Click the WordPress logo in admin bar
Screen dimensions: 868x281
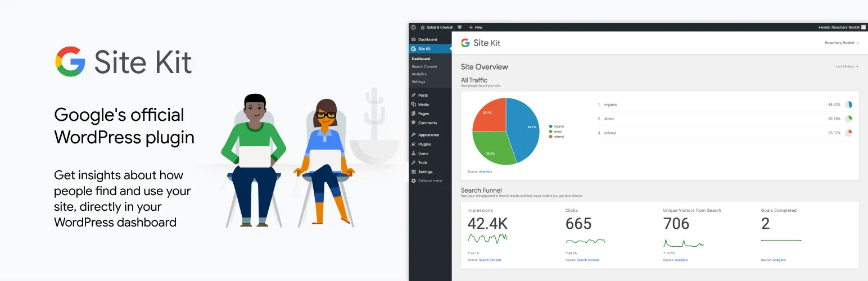click(413, 27)
